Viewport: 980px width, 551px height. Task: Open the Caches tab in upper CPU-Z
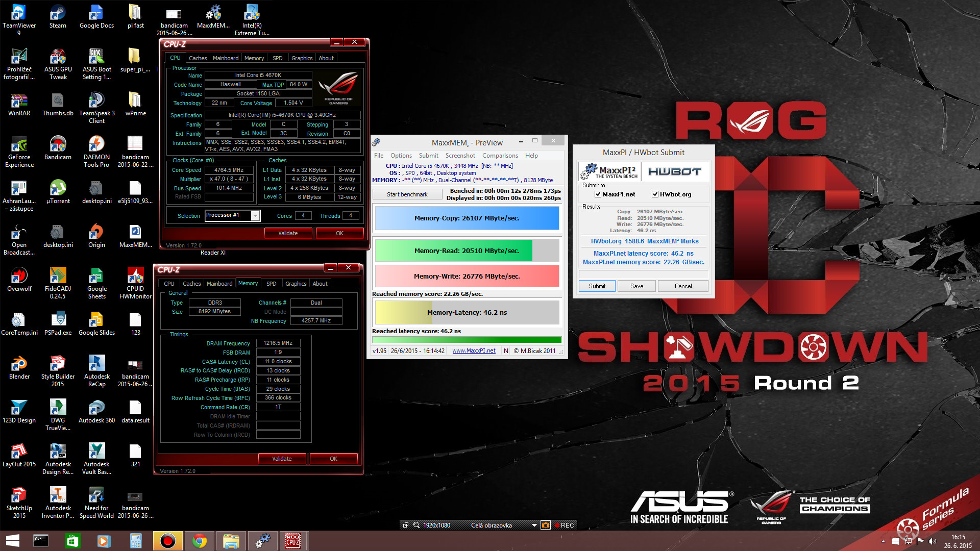click(198, 58)
